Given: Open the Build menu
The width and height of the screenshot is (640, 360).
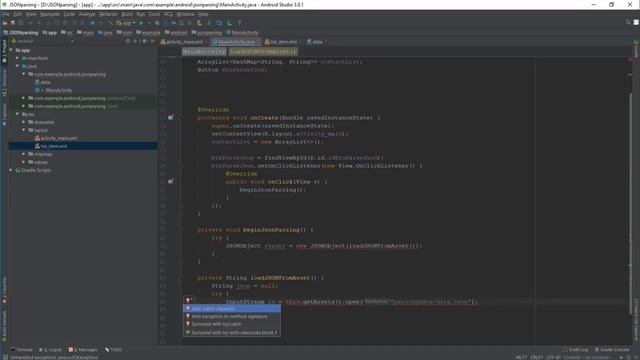Looking at the screenshot, I should pos(127,14).
